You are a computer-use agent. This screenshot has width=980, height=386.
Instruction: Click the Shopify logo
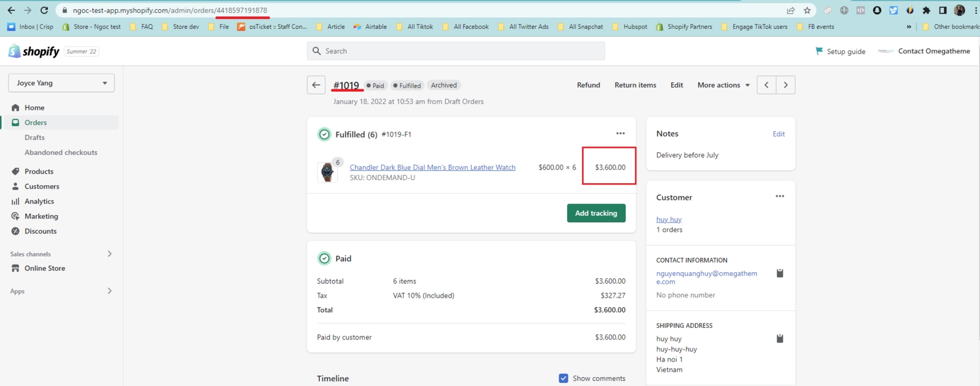tap(34, 51)
